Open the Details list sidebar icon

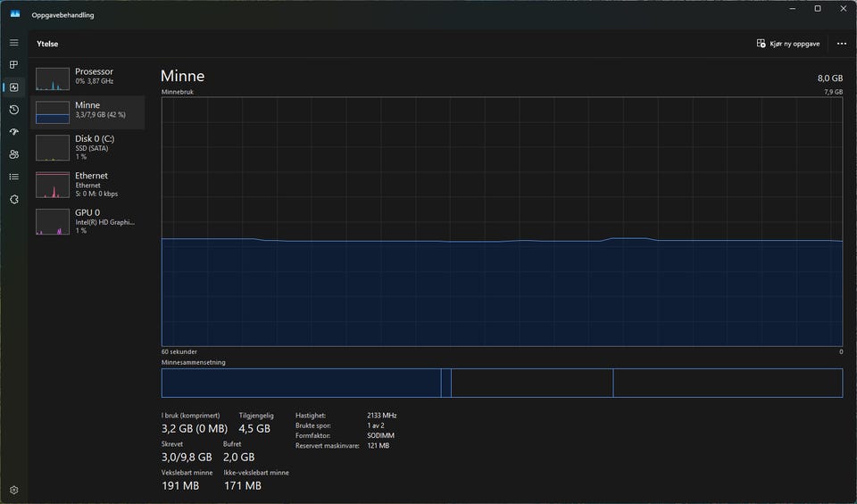pyautogui.click(x=13, y=177)
